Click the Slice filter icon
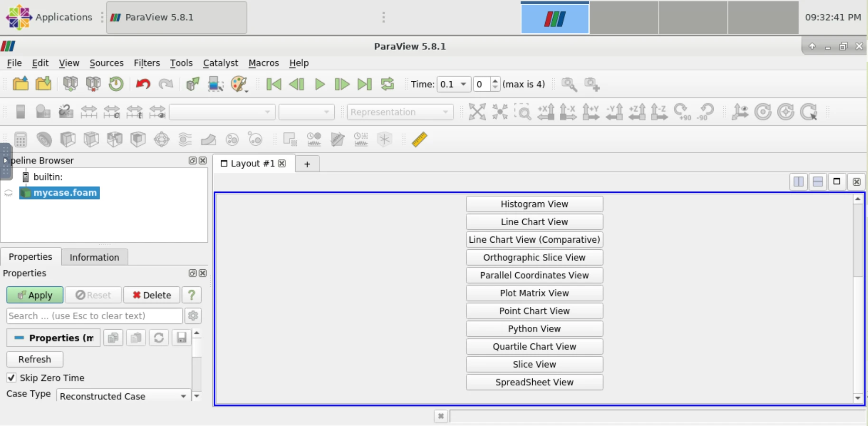This screenshot has width=868, height=426. point(91,140)
